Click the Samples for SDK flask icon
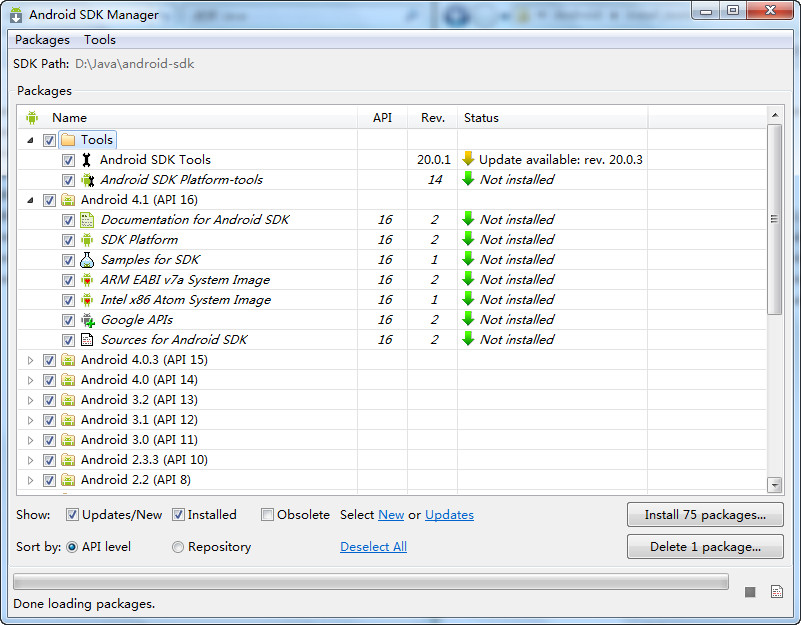This screenshot has height=625, width=801. pos(87,260)
